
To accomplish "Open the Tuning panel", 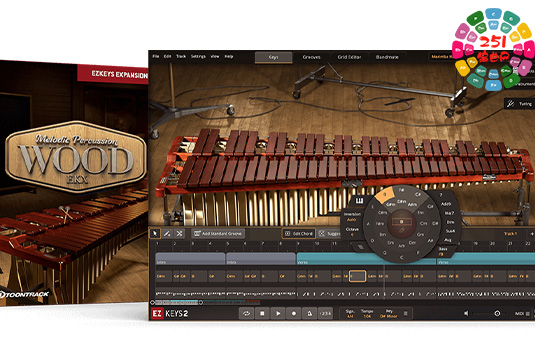I will tap(519, 104).
